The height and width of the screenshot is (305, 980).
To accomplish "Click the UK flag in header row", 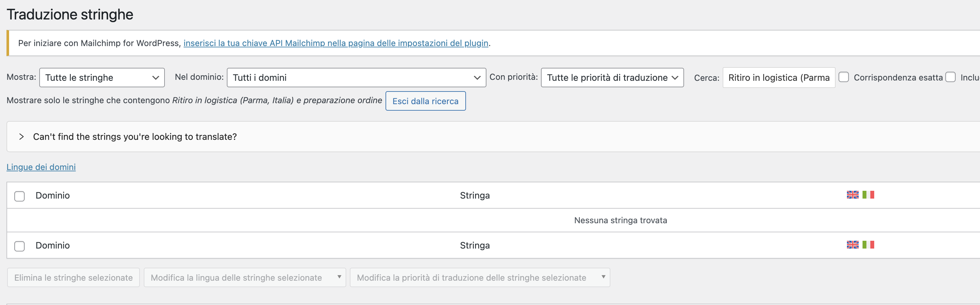I will click(x=852, y=195).
